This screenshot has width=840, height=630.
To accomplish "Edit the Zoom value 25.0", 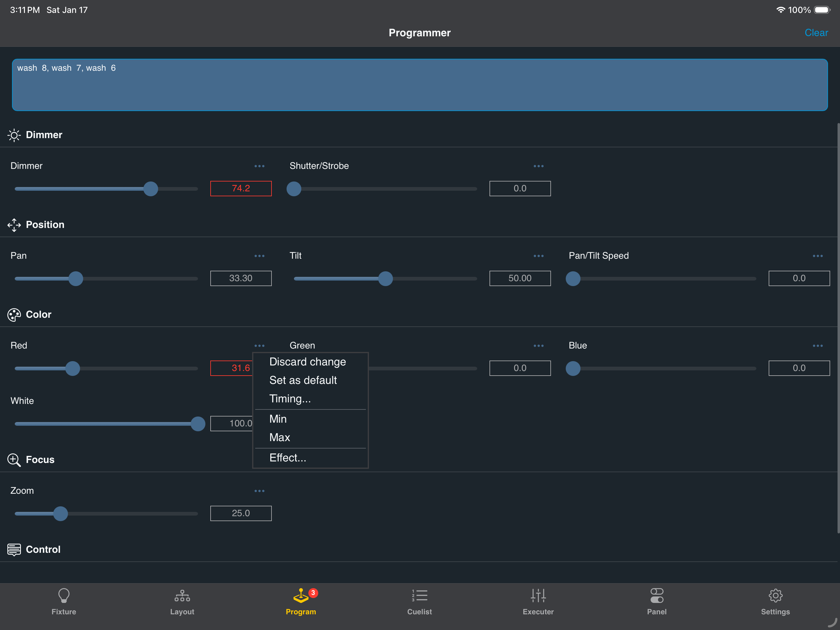I will pyautogui.click(x=241, y=513).
